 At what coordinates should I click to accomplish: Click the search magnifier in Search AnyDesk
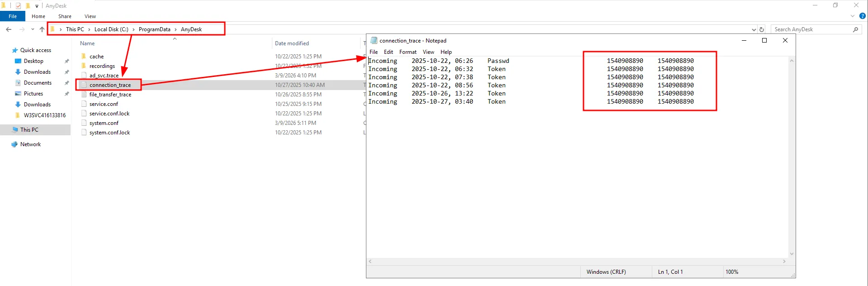pos(855,29)
